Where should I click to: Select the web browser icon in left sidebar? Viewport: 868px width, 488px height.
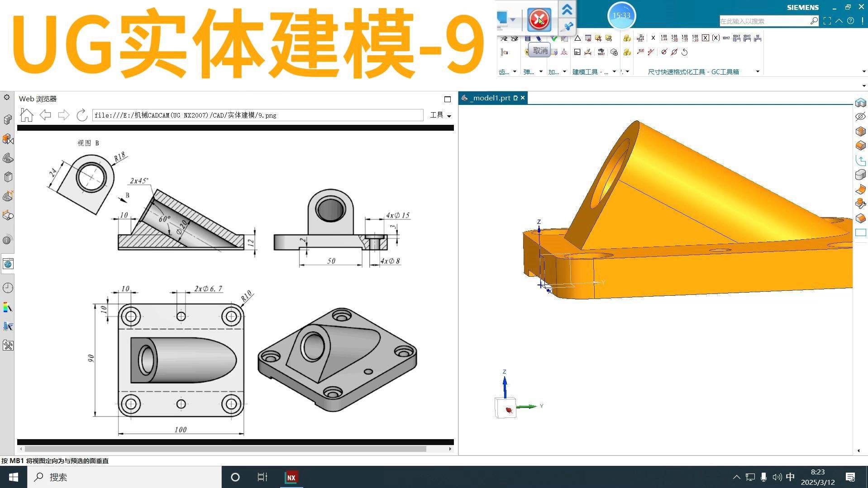click(7, 263)
